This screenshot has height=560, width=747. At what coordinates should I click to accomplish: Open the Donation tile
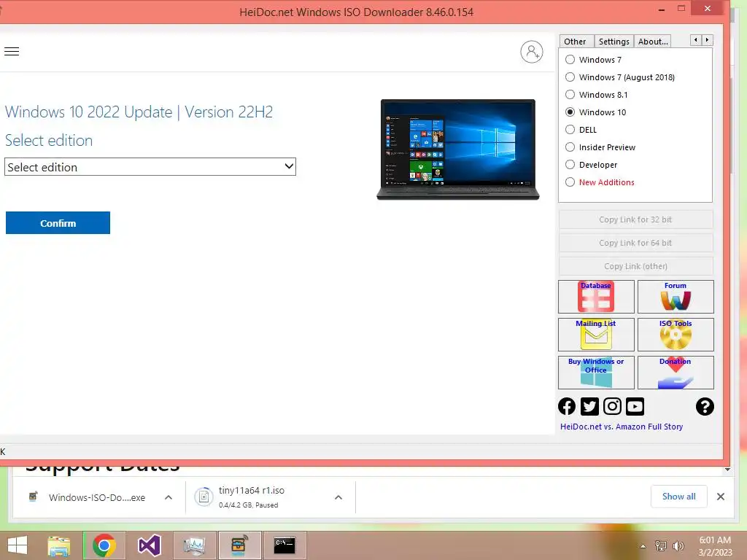[x=676, y=373]
